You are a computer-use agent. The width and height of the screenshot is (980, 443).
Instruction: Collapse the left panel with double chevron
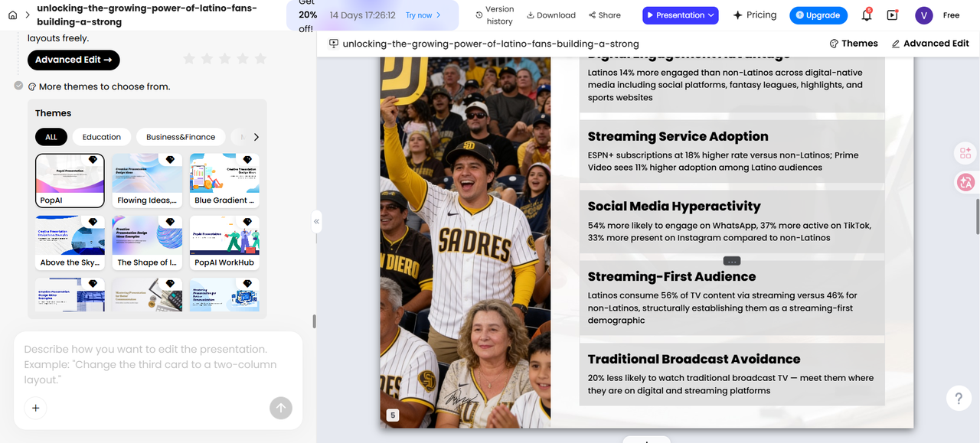[x=316, y=221]
